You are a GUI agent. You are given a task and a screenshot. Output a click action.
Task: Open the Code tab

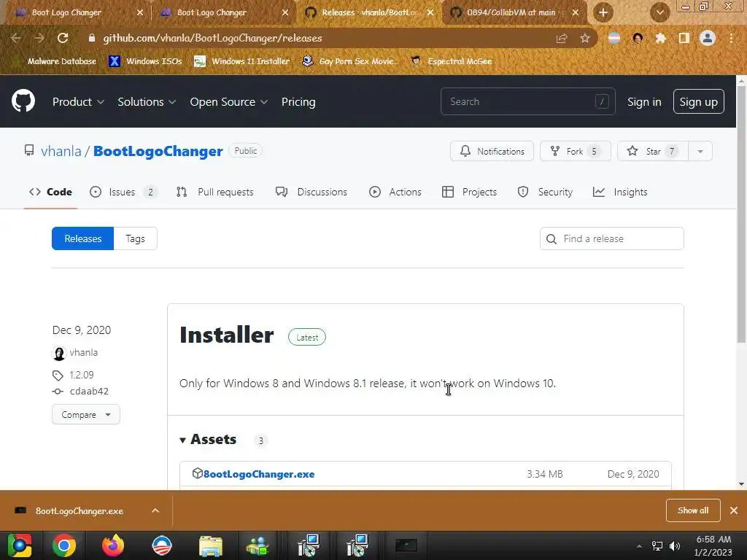coord(50,192)
